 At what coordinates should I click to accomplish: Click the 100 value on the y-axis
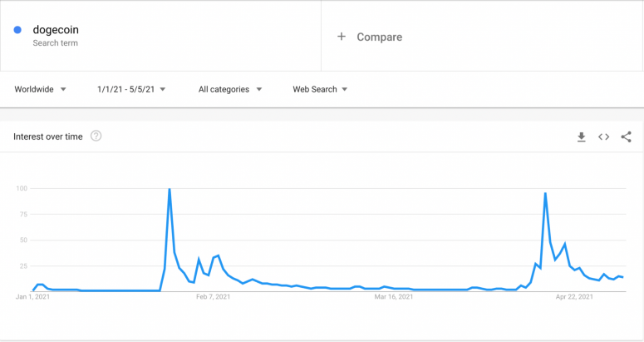pyautogui.click(x=22, y=189)
